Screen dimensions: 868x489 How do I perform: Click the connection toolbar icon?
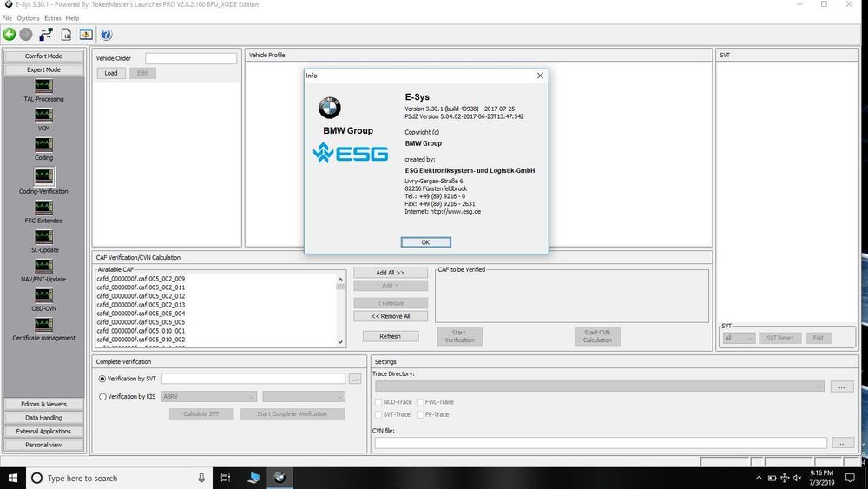[x=47, y=35]
